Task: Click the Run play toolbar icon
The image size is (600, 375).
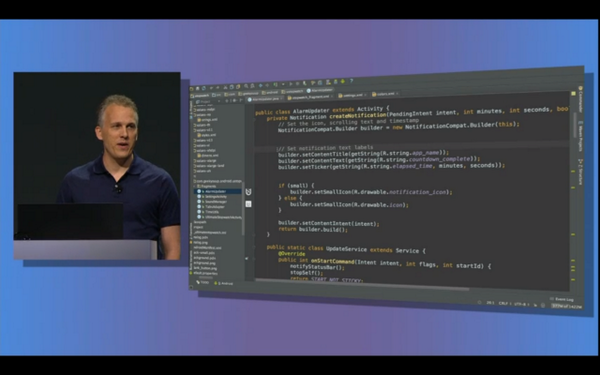Action: (x=290, y=84)
